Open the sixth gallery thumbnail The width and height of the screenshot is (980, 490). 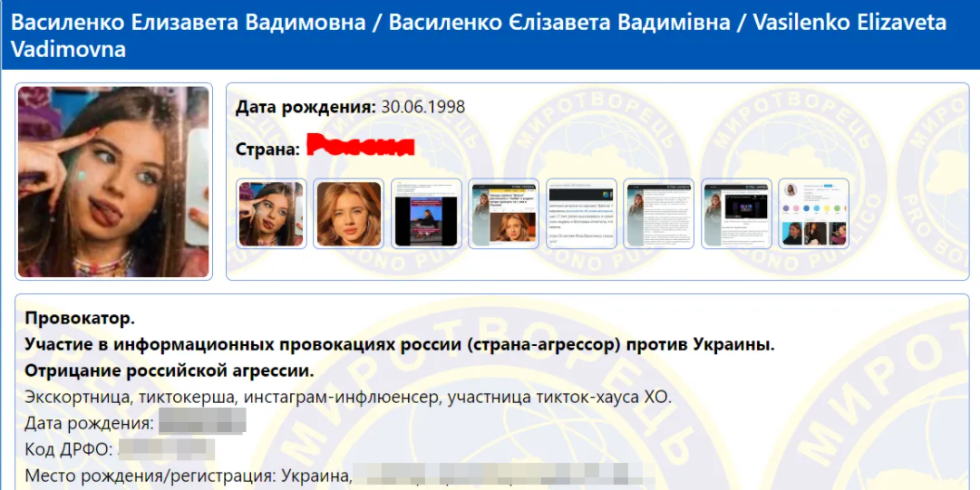(x=658, y=214)
